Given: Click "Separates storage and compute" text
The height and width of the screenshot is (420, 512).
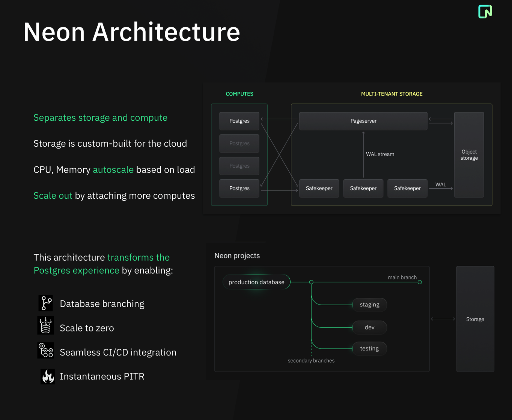Looking at the screenshot, I should coord(101,117).
